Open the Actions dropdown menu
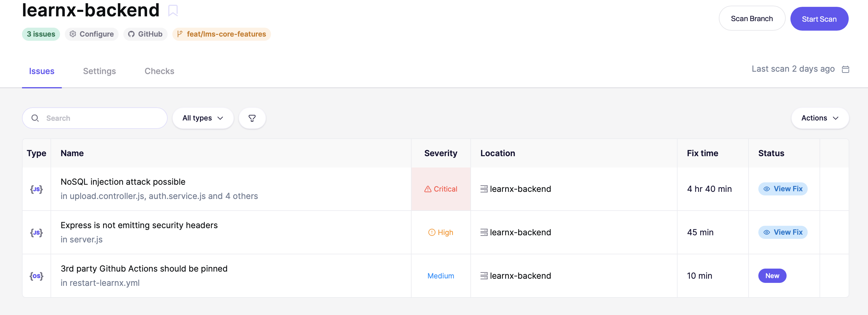868x315 pixels. [x=820, y=118]
